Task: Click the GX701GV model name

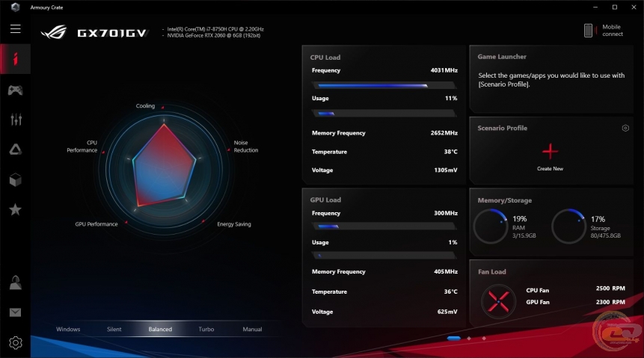Action: pos(112,33)
